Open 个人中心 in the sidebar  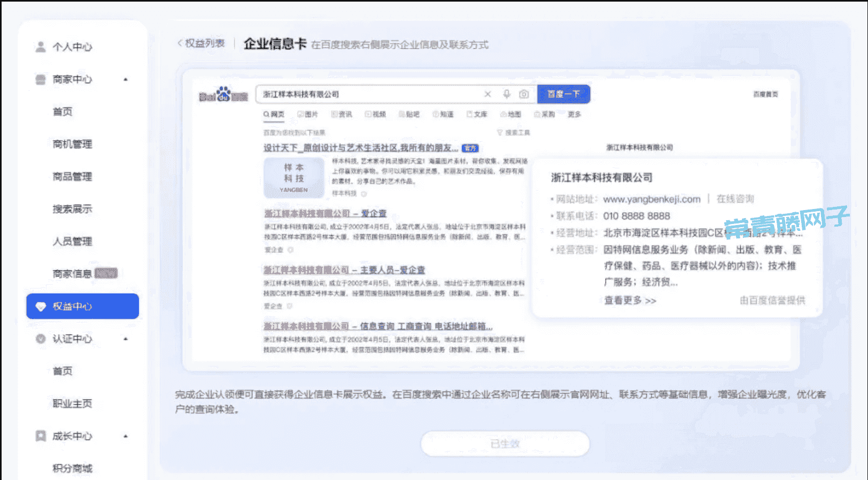72,47
